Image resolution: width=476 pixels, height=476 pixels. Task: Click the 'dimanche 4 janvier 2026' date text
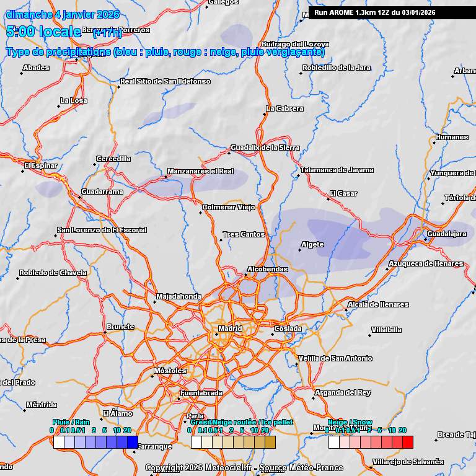pos(62,14)
